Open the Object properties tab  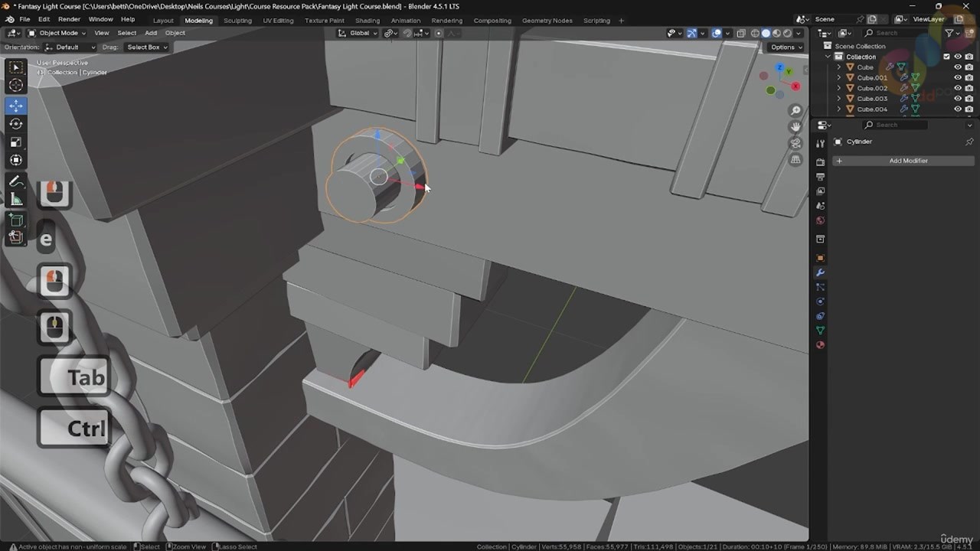(820, 258)
